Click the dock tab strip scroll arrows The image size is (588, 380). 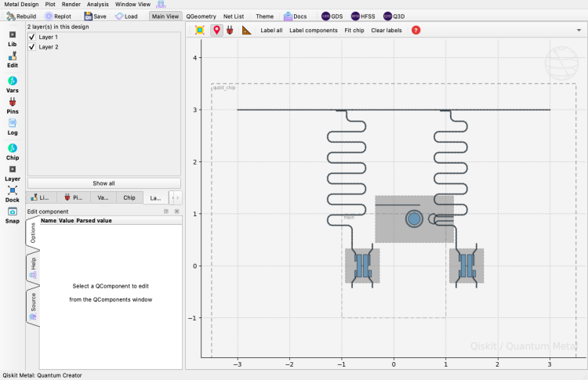click(175, 198)
